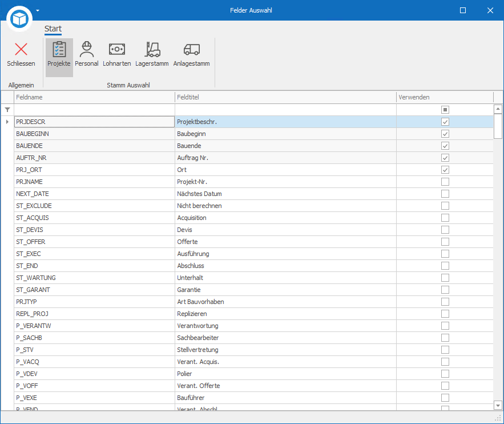
Task: Switch to the Start ribbon tab
Action: pyautogui.click(x=53, y=29)
